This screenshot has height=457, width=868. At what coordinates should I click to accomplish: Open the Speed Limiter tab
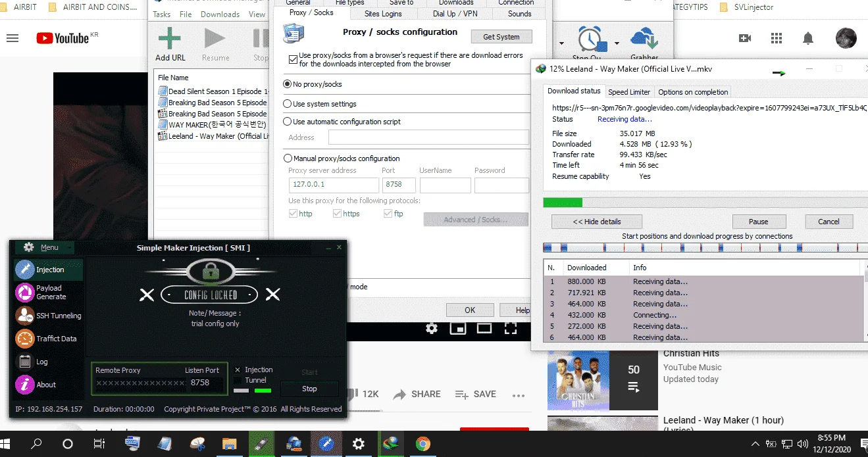pos(629,92)
